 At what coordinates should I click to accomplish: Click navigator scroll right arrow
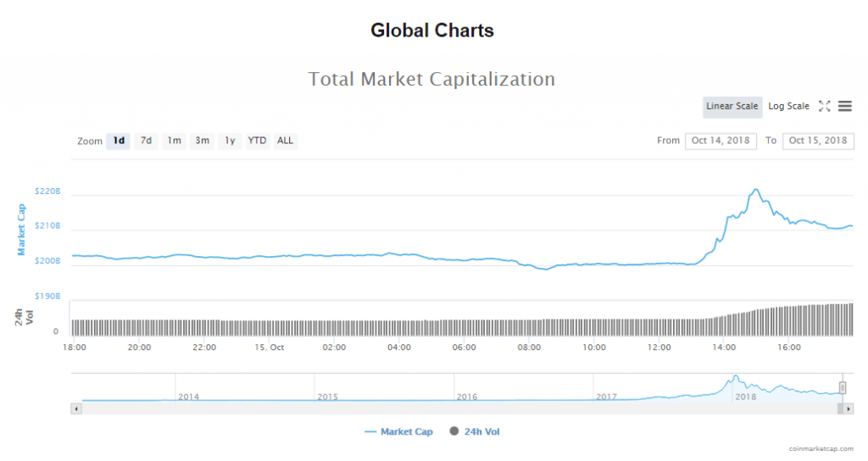tap(849, 408)
